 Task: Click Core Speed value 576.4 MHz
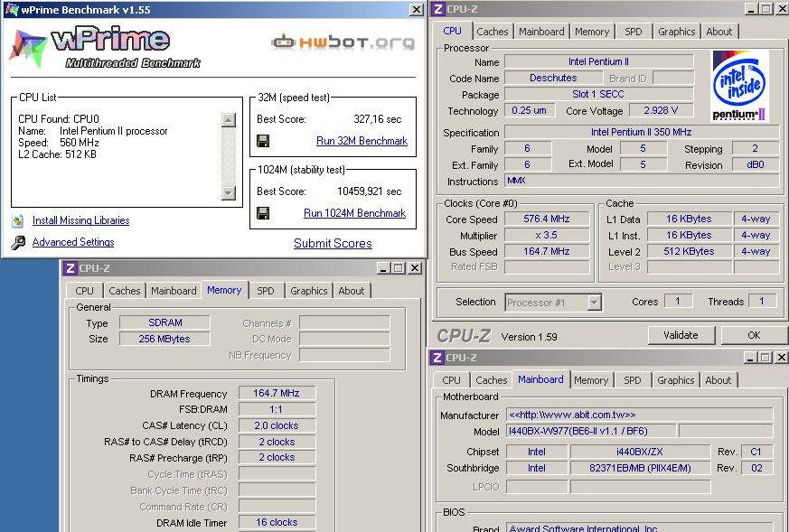coord(547,219)
